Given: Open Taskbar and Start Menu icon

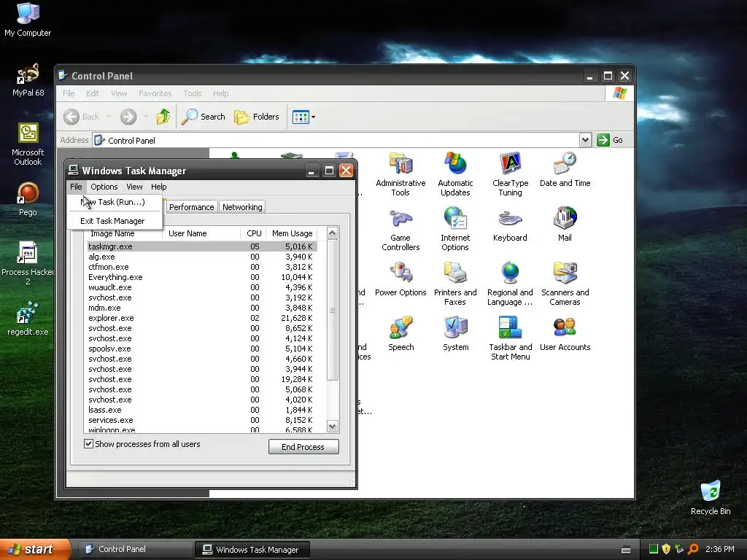Looking at the screenshot, I should point(510,339).
